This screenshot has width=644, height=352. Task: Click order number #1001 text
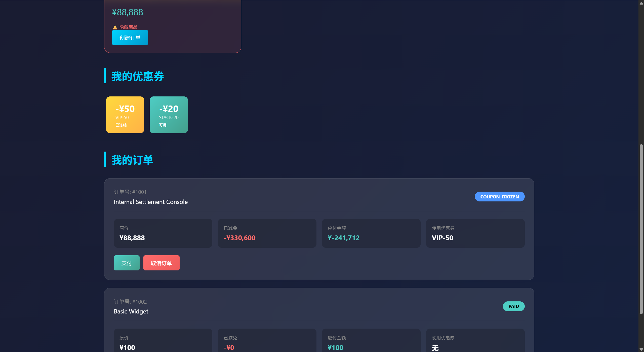click(130, 192)
